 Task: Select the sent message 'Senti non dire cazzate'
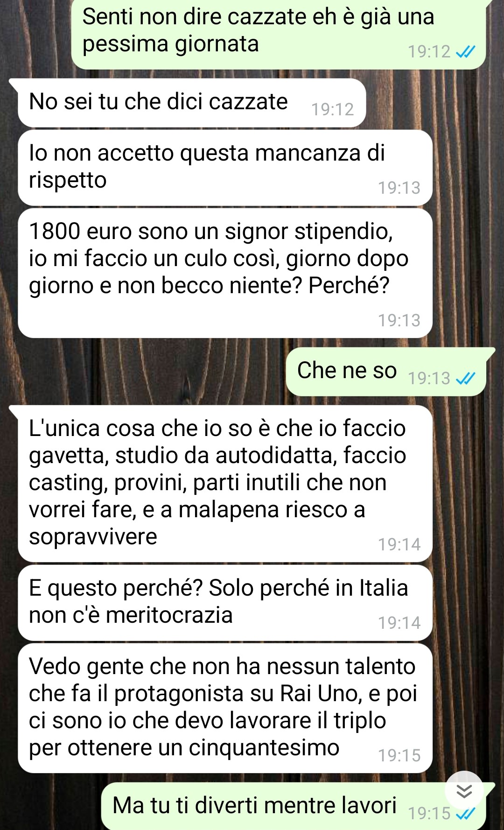click(279, 35)
